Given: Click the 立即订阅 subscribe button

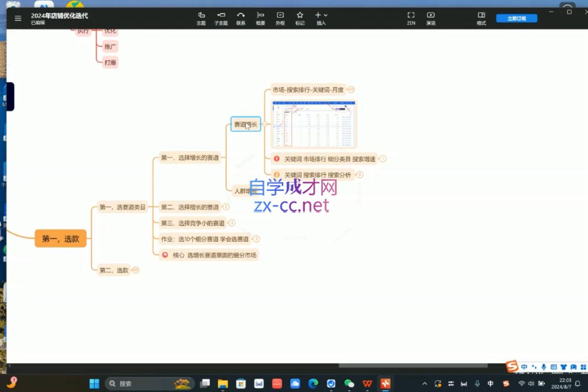Looking at the screenshot, I should pyautogui.click(x=517, y=18).
